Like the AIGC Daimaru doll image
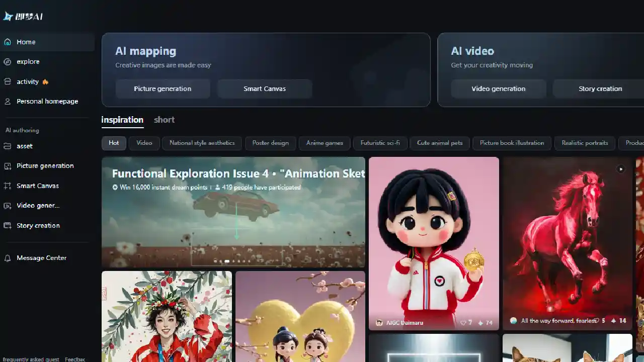This screenshot has height=362, width=644. pos(464,323)
